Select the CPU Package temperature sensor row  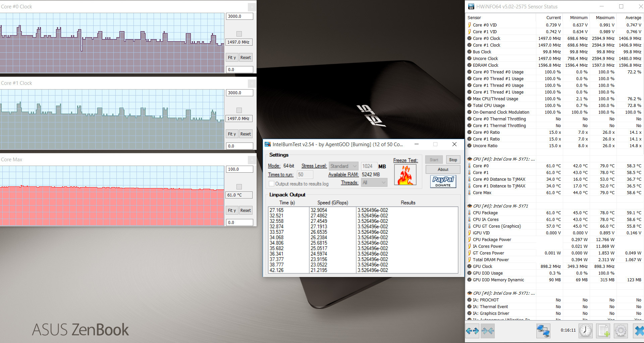pyautogui.click(x=485, y=213)
